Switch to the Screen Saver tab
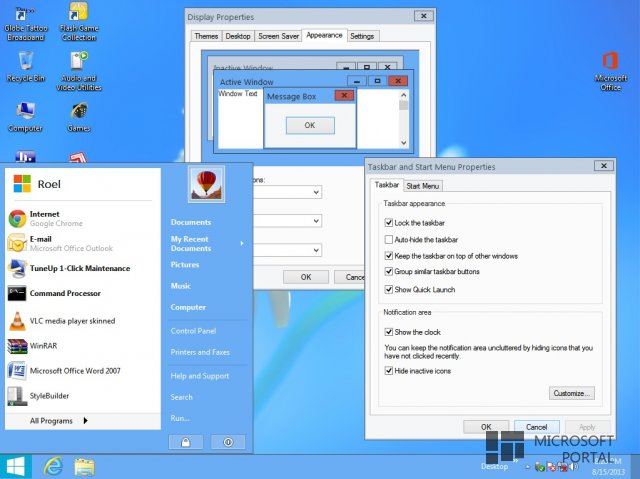640x479 pixels. coord(278,36)
